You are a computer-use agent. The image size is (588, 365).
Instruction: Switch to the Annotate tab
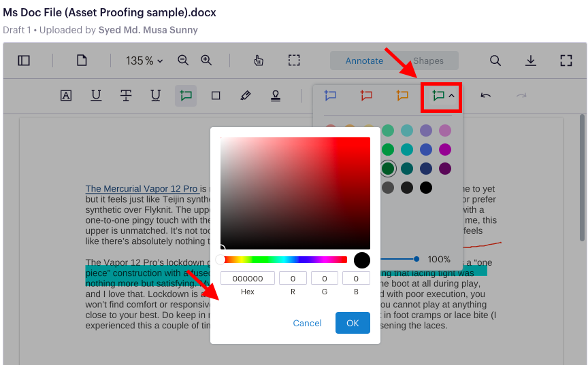pos(364,60)
